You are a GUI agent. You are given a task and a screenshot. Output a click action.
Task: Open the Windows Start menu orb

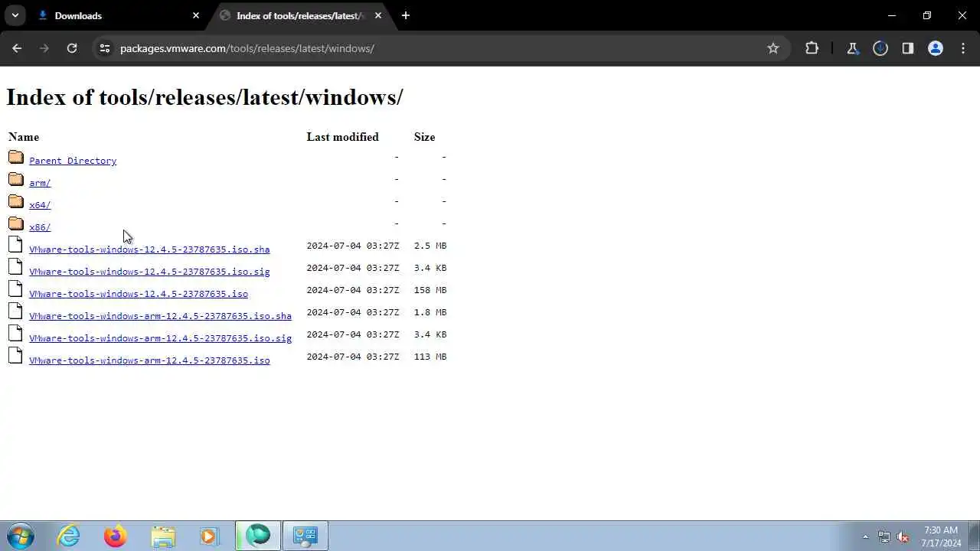[x=20, y=536]
